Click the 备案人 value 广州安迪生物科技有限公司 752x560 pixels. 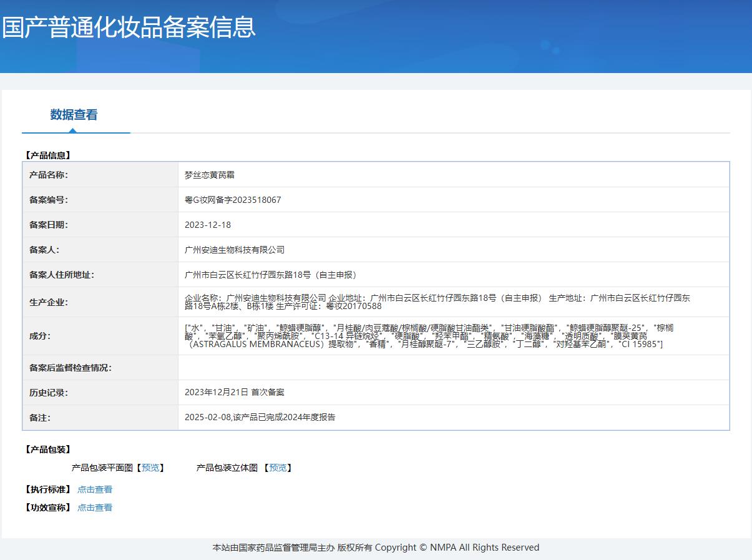click(235, 250)
